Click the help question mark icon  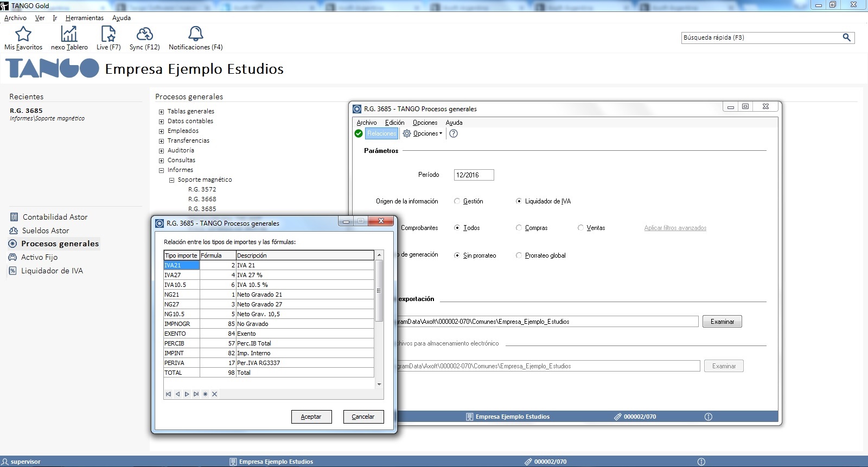(454, 133)
